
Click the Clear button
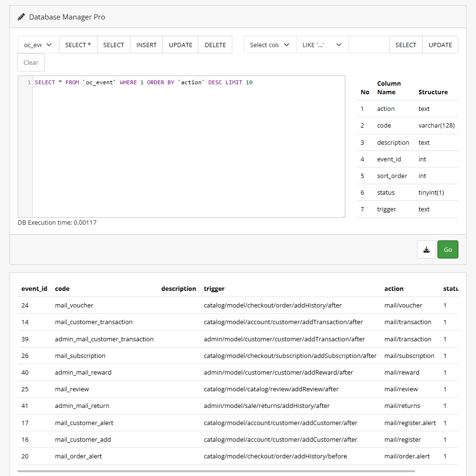[x=31, y=62]
